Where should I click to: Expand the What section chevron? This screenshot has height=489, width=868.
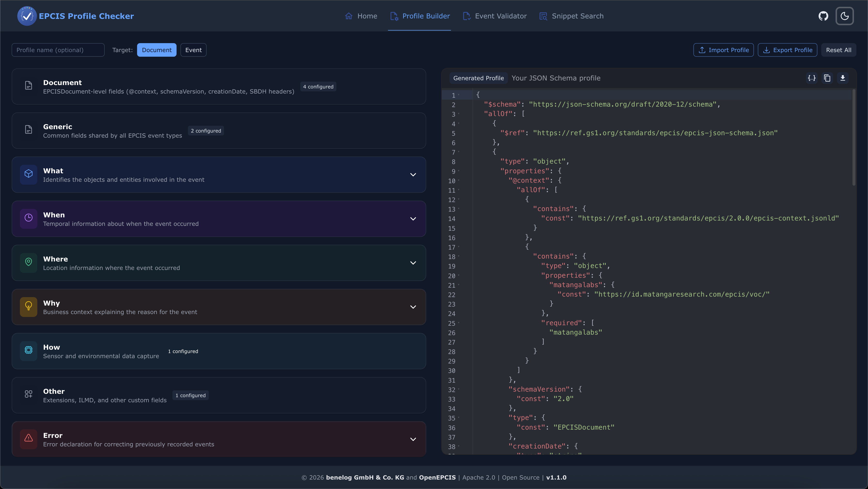click(413, 175)
